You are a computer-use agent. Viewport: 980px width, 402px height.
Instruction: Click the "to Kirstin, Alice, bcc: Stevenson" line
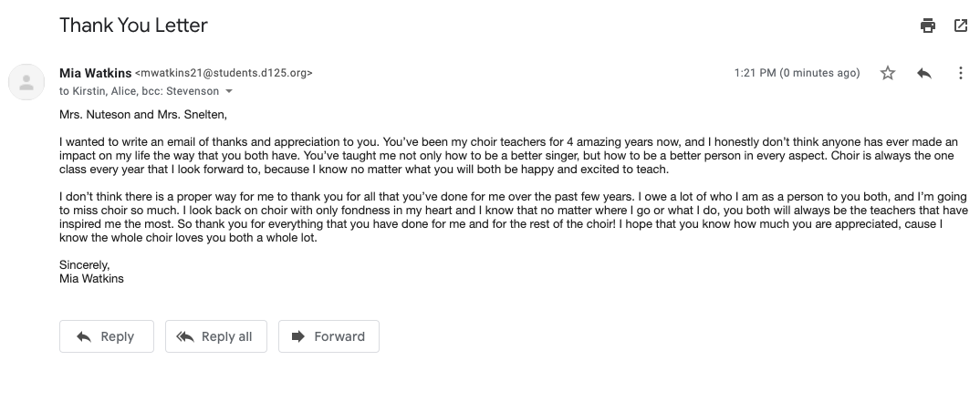139,91
